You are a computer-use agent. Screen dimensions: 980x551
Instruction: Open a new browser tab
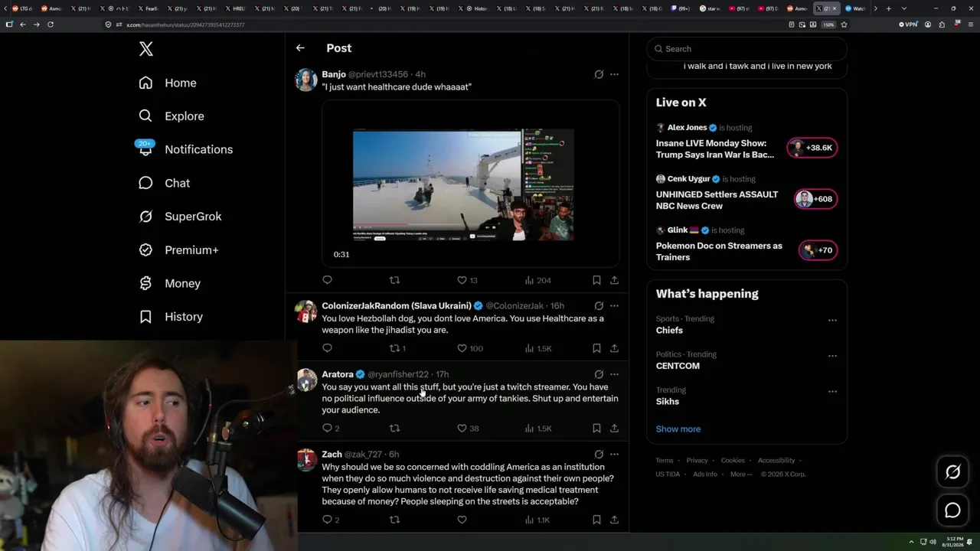tap(888, 8)
